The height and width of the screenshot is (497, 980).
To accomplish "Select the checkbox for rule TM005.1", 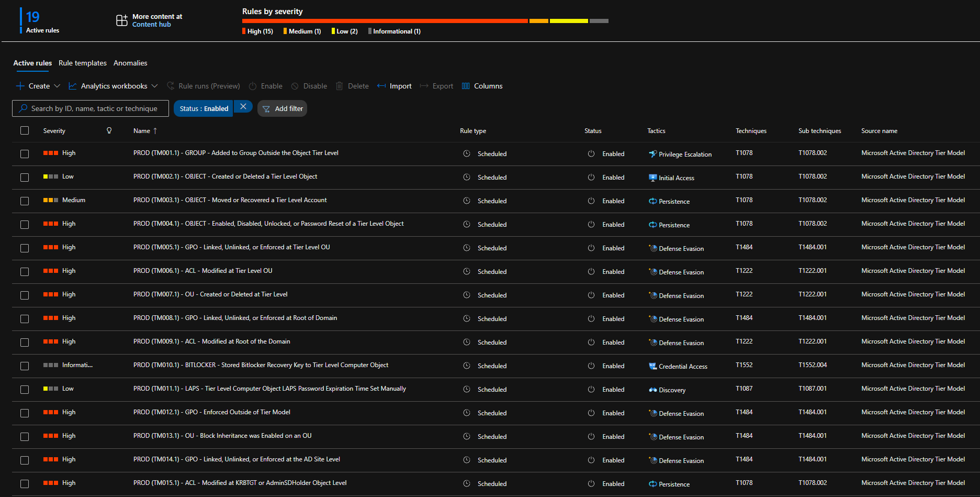I will pyautogui.click(x=25, y=248).
